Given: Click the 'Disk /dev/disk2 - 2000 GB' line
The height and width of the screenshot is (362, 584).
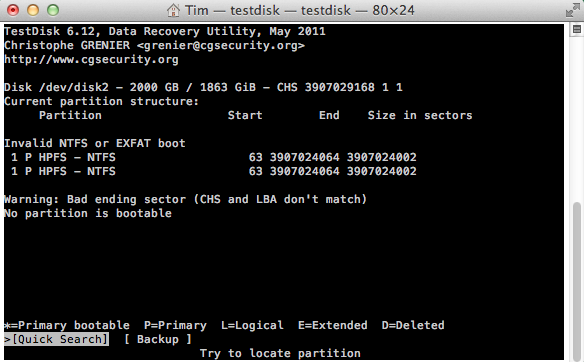Looking at the screenshot, I should pyautogui.click(x=203, y=88).
